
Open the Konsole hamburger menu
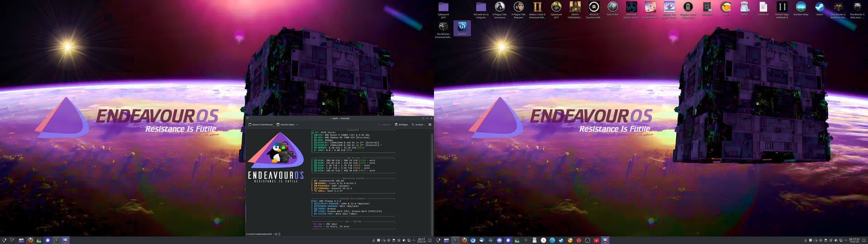[430, 124]
